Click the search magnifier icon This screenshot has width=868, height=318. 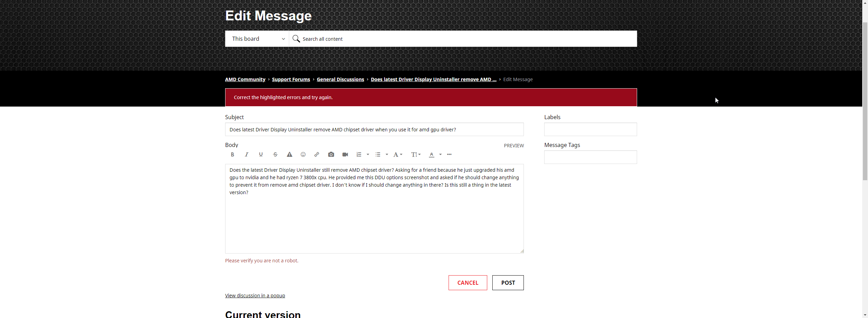click(296, 39)
